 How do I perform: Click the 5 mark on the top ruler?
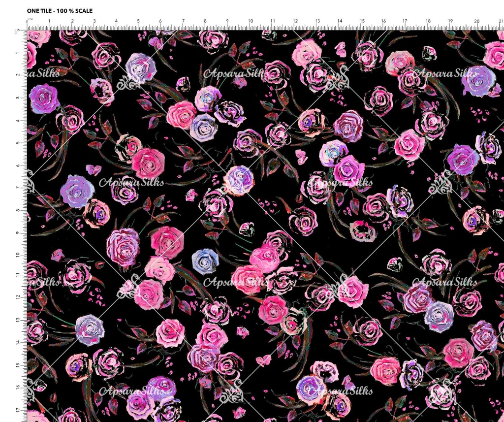138,22
